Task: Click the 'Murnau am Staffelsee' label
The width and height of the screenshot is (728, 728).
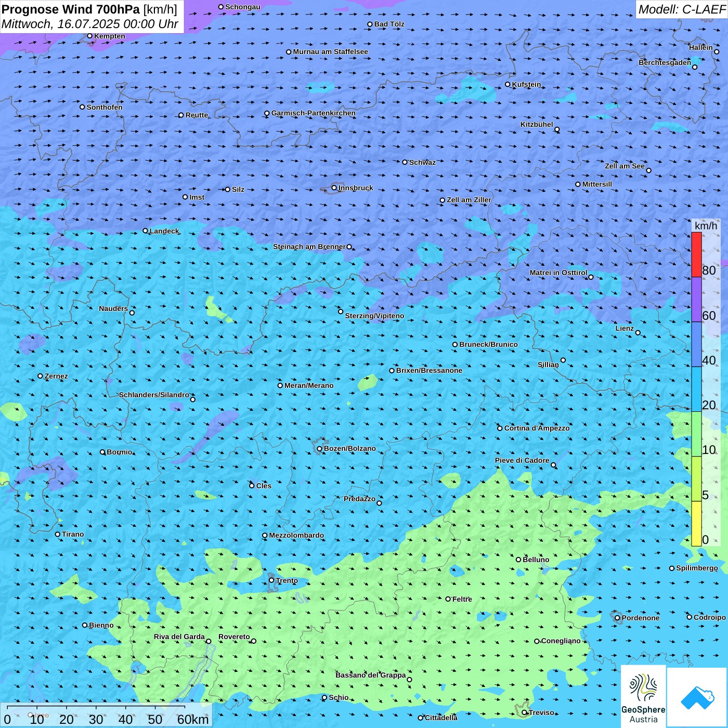Action: pos(331,51)
